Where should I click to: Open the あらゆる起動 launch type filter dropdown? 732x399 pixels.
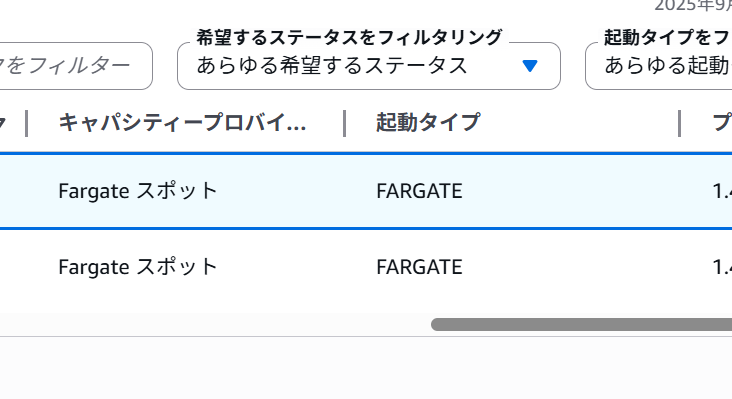pos(659,66)
